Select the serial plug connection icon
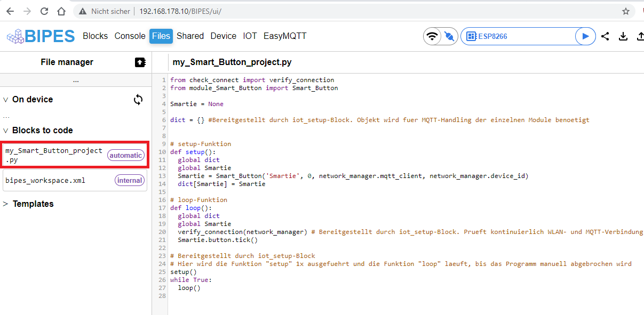The width and height of the screenshot is (644, 315). [449, 36]
